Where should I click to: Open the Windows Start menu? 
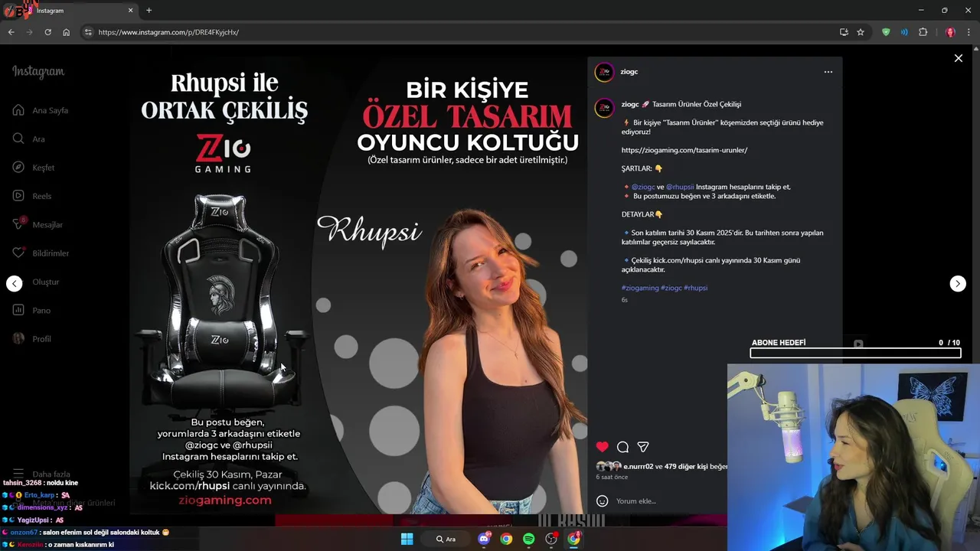[x=407, y=539]
